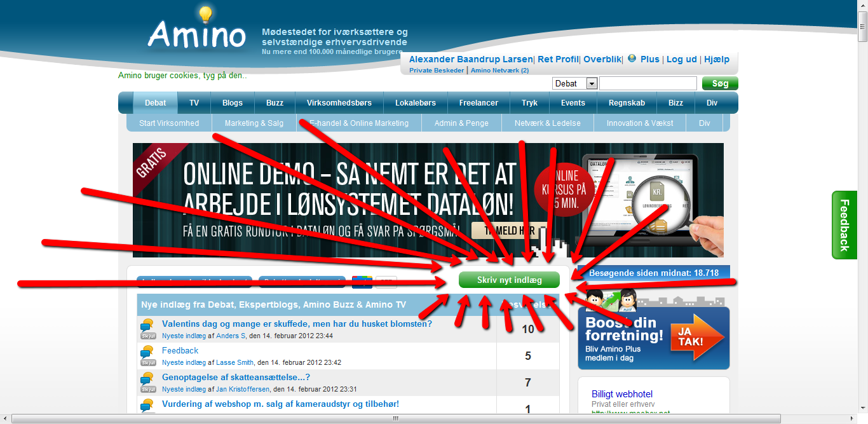Click into the search text field
Image resolution: width=868 pixels, height=424 pixels.
(648, 83)
